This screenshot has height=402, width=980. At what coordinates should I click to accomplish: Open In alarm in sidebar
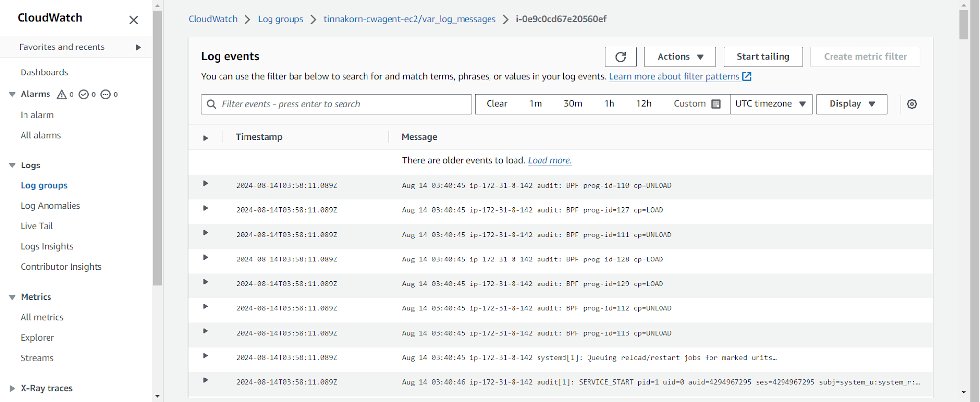(37, 115)
